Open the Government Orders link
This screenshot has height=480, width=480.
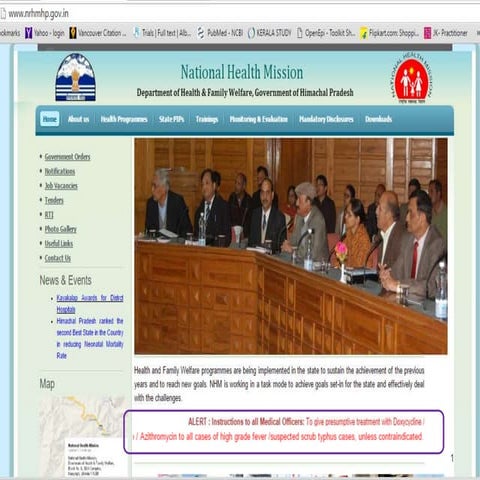pos(67,157)
